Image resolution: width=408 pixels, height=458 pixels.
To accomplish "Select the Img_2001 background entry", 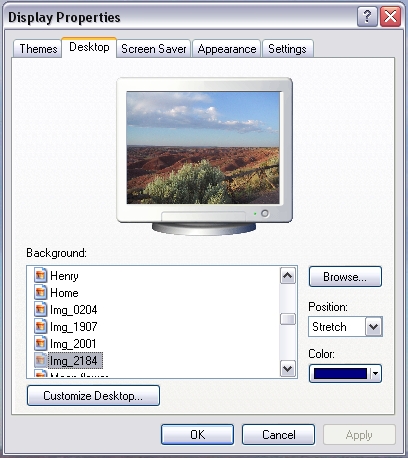I will click(x=73, y=343).
